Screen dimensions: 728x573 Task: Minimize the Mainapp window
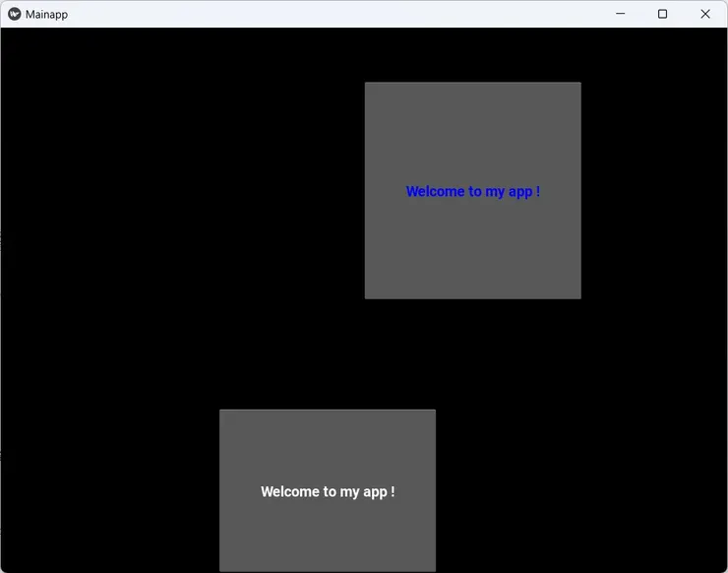[x=621, y=14]
